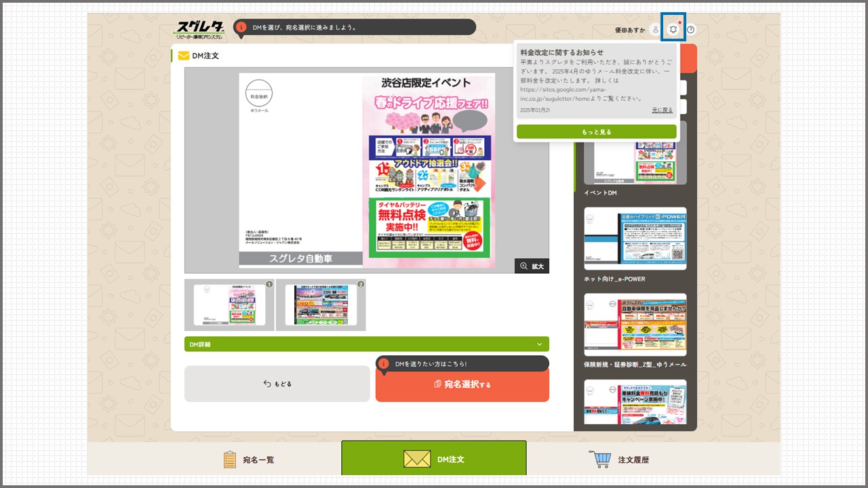868x488 pixels.
Task: Click the スグレタ logo
Action: point(200,30)
